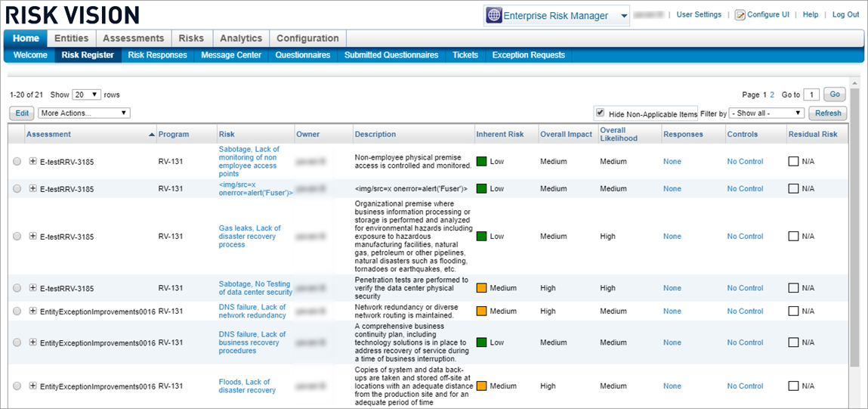Click empty residual risk swatch in Floods row
Image resolution: width=868 pixels, height=409 pixels.
click(x=794, y=386)
